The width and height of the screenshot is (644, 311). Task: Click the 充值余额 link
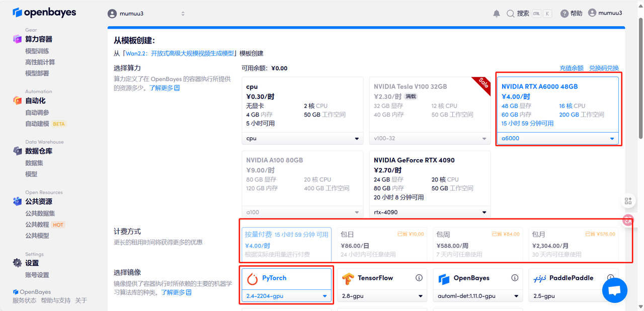point(572,68)
